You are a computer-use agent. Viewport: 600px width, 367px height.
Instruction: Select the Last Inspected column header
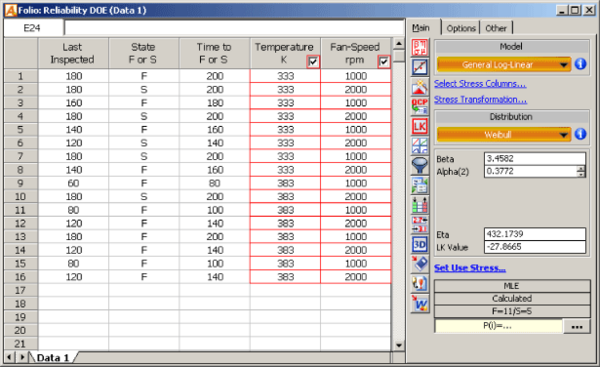pos(73,53)
